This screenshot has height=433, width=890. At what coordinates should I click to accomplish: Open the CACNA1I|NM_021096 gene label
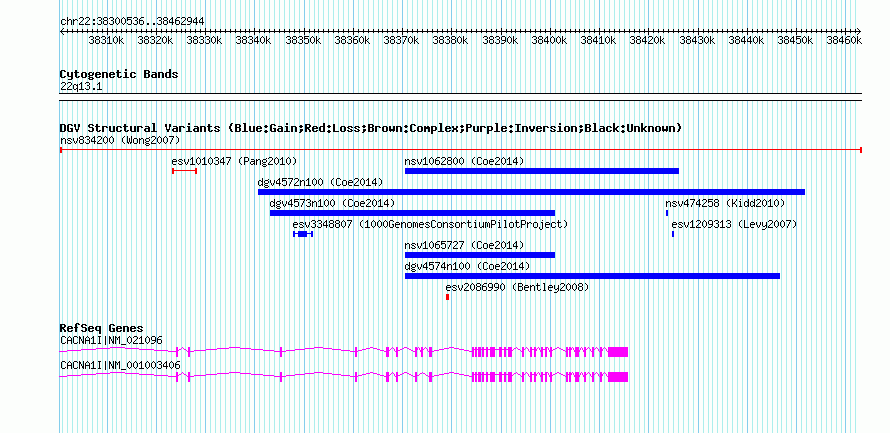(x=111, y=340)
